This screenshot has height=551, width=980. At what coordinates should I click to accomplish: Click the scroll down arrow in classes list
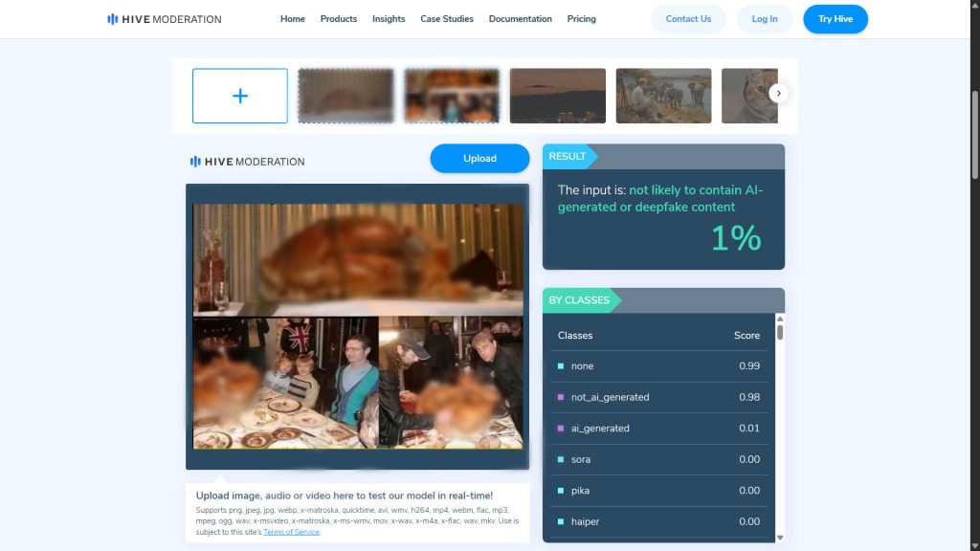[779, 538]
